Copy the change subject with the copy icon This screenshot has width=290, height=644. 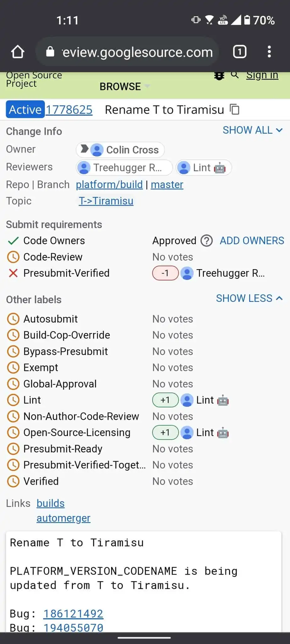(235, 110)
